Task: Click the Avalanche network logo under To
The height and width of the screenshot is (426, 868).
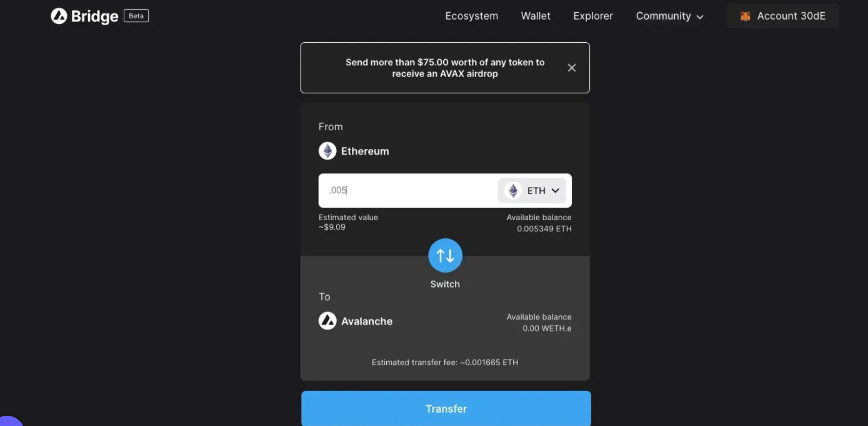Action: point(327,321)
